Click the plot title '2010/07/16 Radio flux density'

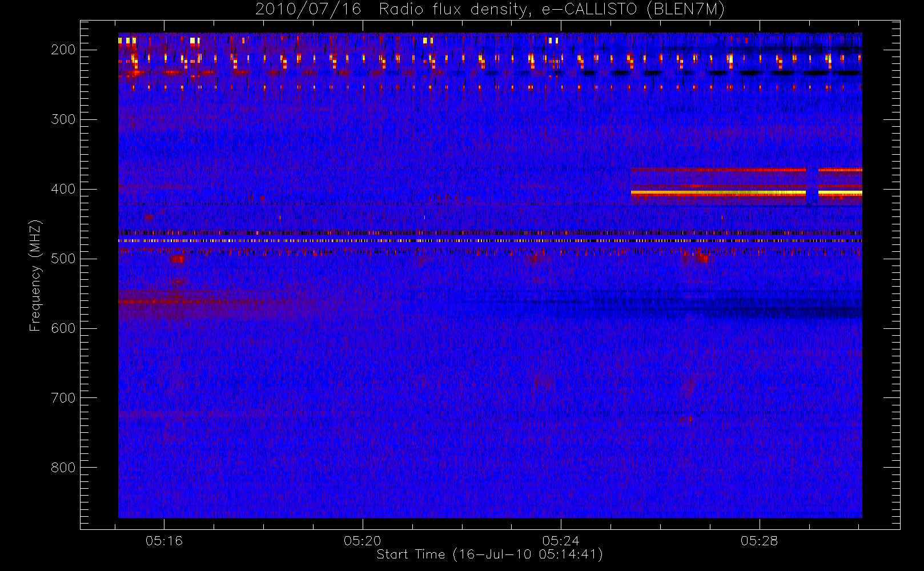coord(490,9)
